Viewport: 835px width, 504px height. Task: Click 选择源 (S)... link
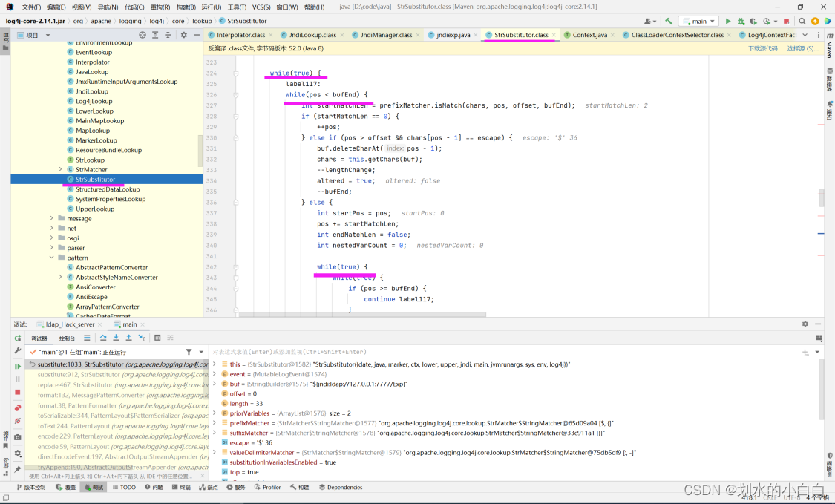click(x=803, y=48)
